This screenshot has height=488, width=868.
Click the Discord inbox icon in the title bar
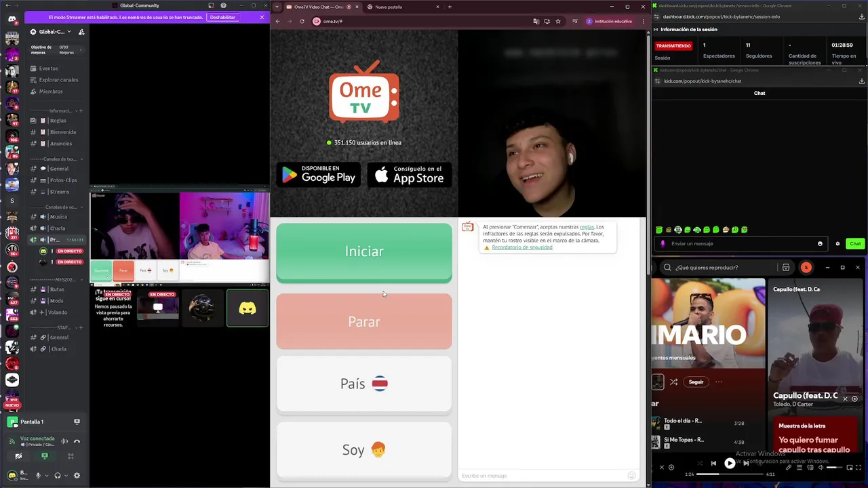pos(211,5)
